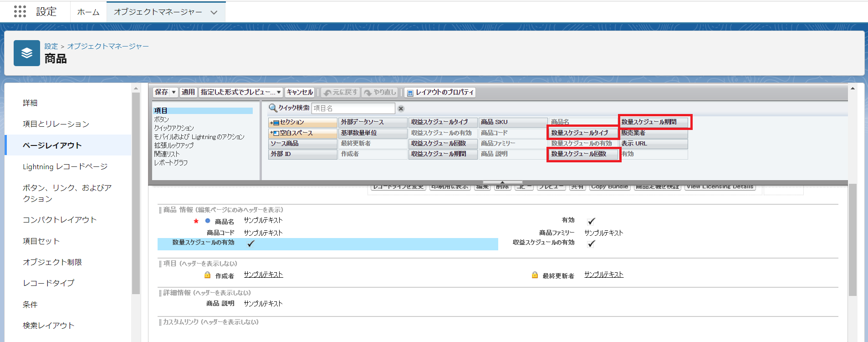Click the キャンセル button
Viewport: 868px width, 342px height.
coord(300,93)
